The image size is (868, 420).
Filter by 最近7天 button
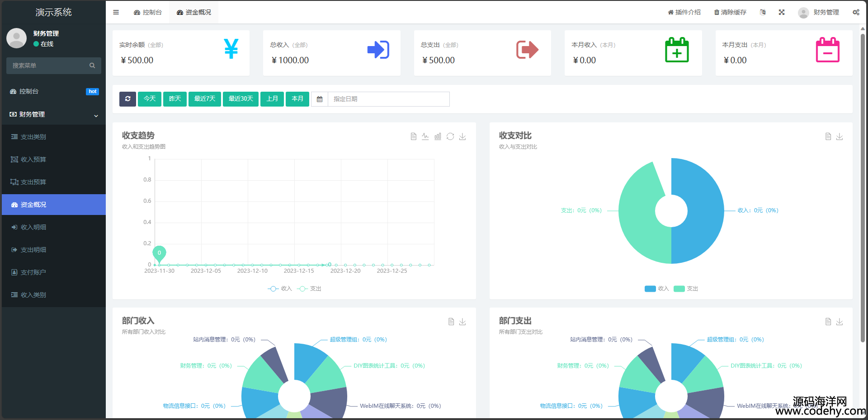point(205,99)
